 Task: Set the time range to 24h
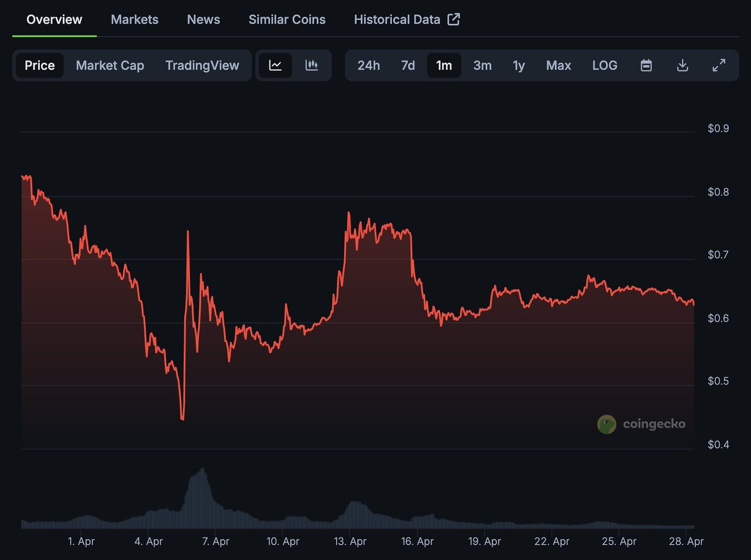(368, 65)
